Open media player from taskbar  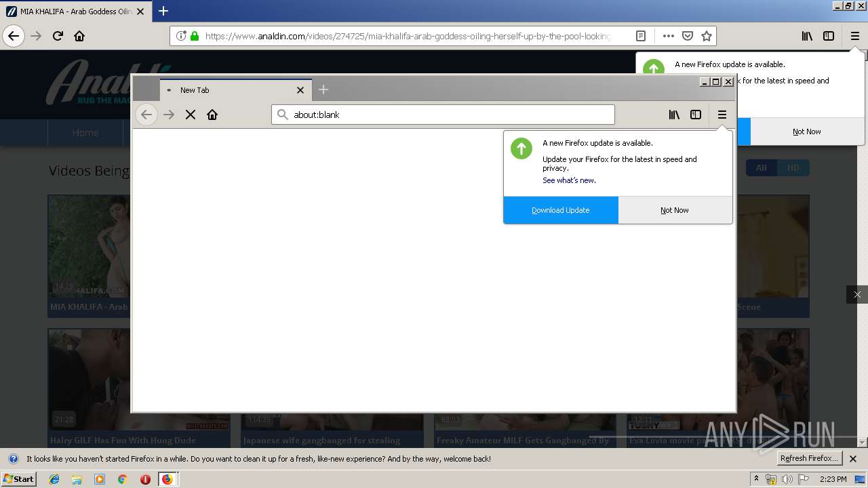(x=100, y=479)
